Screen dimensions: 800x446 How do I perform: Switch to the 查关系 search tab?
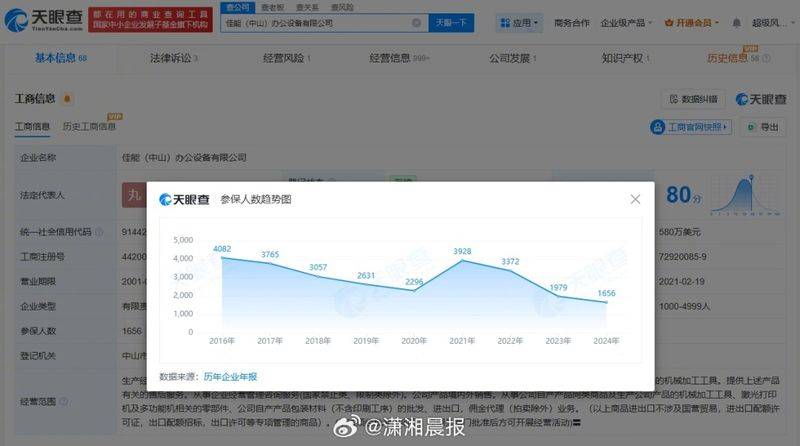tap(307, 8)
